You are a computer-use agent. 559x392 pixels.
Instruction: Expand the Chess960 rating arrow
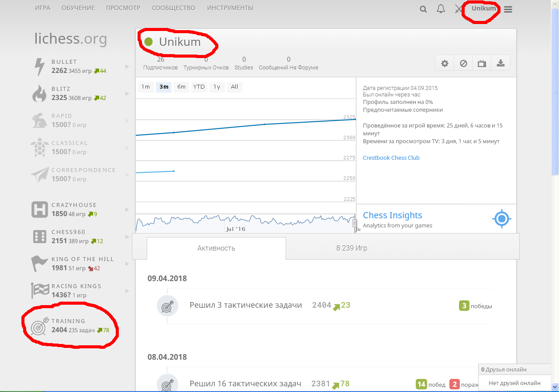point(127,237)
